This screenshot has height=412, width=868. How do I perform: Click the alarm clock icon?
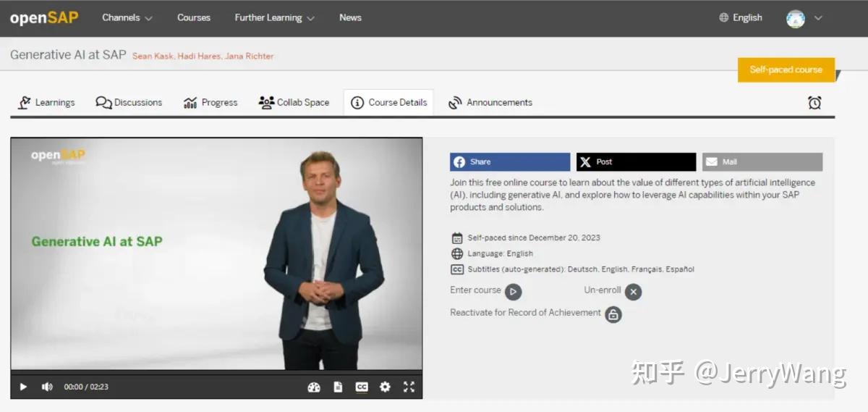(814, 103)
